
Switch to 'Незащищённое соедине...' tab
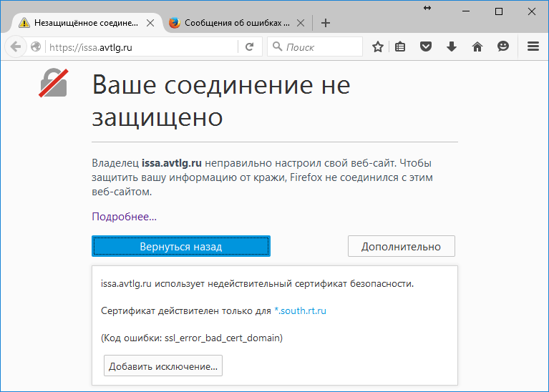coord(87,23)
